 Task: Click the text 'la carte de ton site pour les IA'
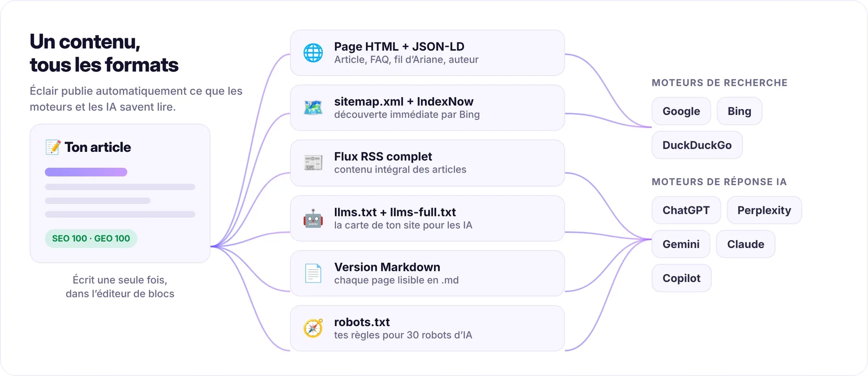pyautogui.click(x=403, y=225)
